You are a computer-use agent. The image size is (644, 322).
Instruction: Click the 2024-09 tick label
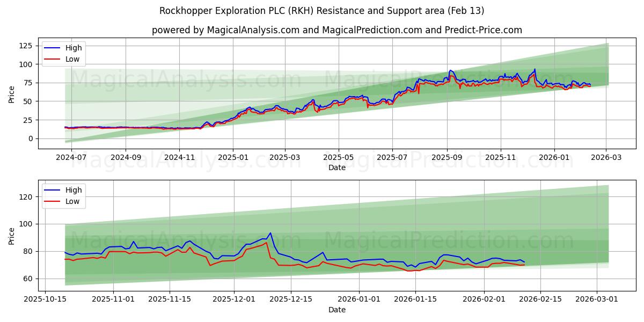126,158
